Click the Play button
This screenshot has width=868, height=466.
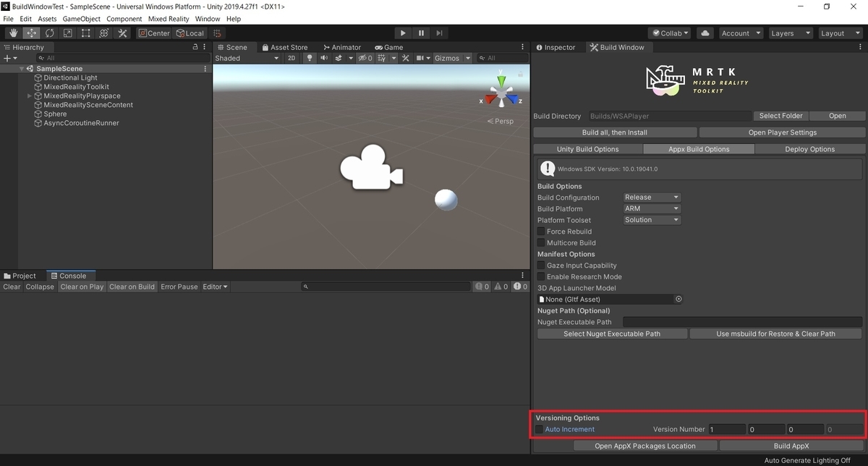coord(404,33)
